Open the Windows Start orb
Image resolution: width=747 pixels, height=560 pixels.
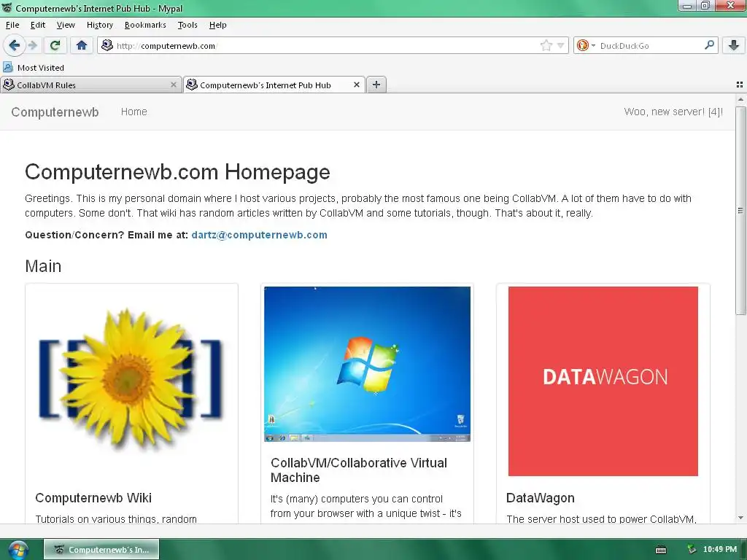(18, 549)
